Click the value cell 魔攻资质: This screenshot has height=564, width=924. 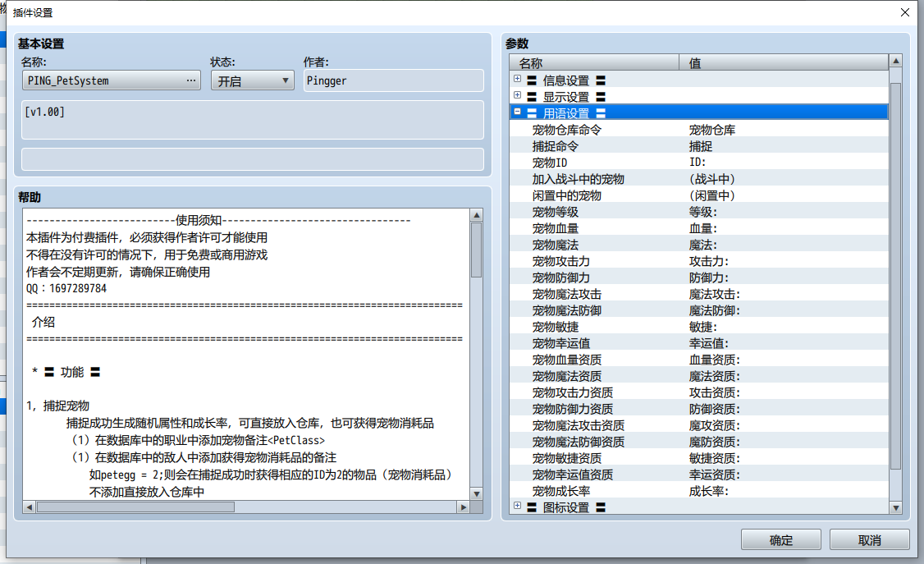pos(714,425)
